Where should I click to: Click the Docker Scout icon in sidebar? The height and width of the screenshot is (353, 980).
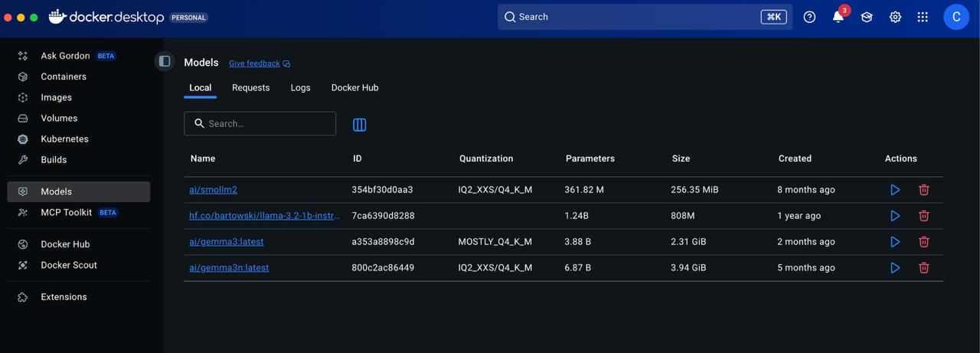pyautogui.click(x=23, y=265)
